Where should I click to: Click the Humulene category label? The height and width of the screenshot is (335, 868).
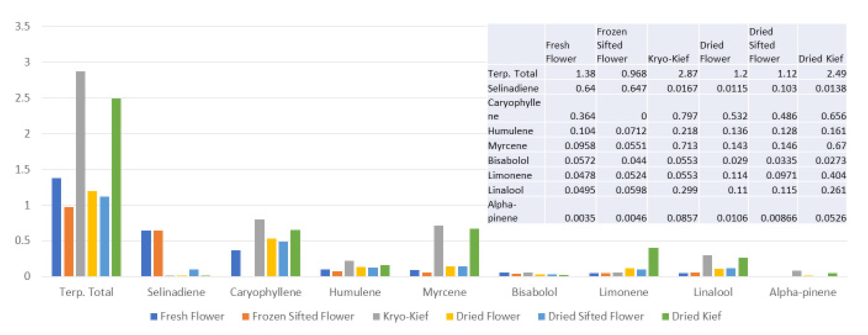pos(355,292)
